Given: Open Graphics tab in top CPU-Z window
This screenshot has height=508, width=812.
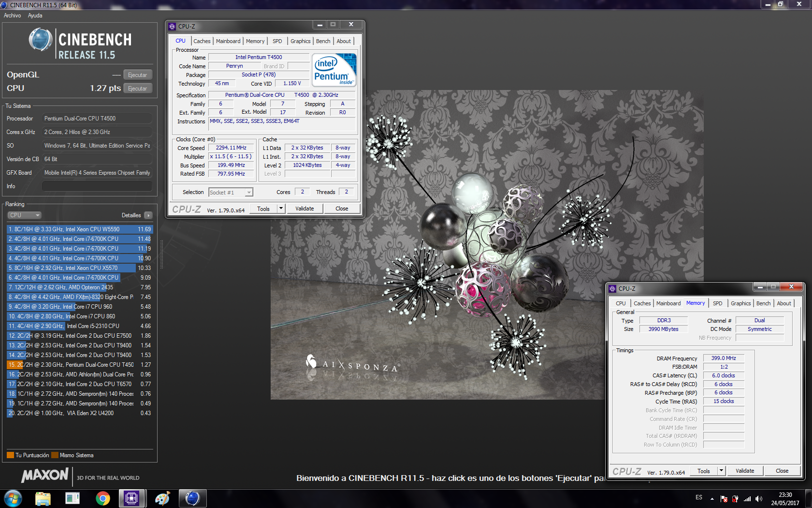Looking at the screenshot, I should pyautogui.click(x=301, y=41).
